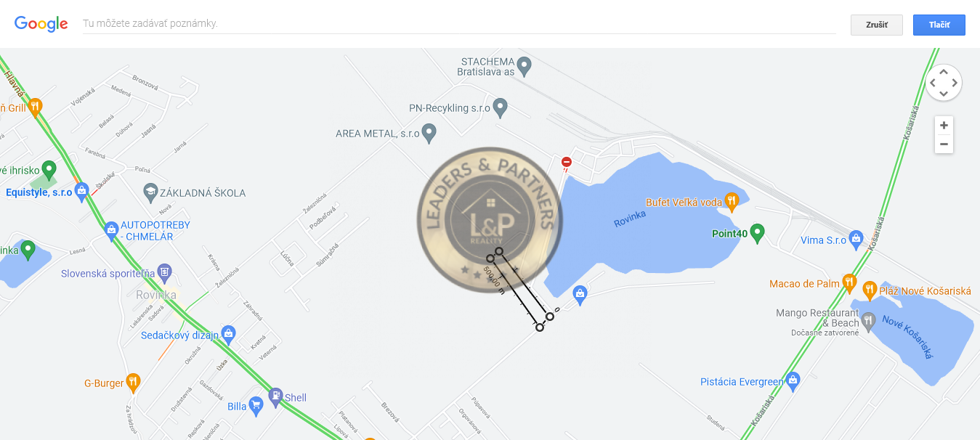
Task: Click the Point40 green marker
Action: pyautogui.click(x=758, y=232)
